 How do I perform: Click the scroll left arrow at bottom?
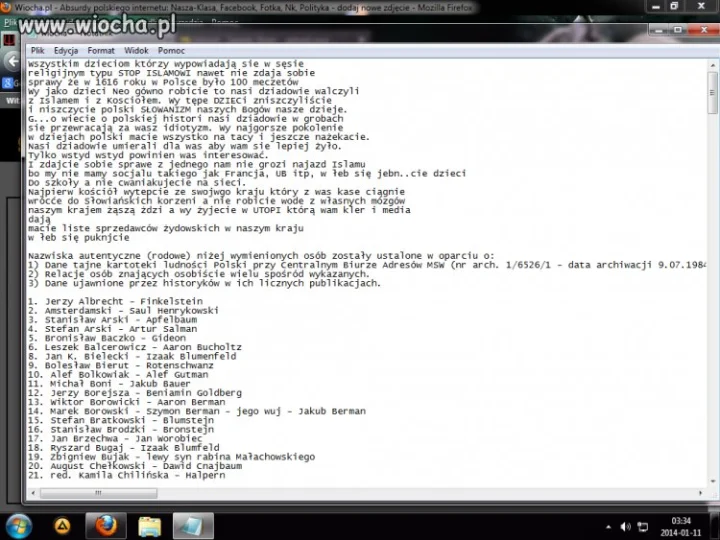click(x=33, y=493)
